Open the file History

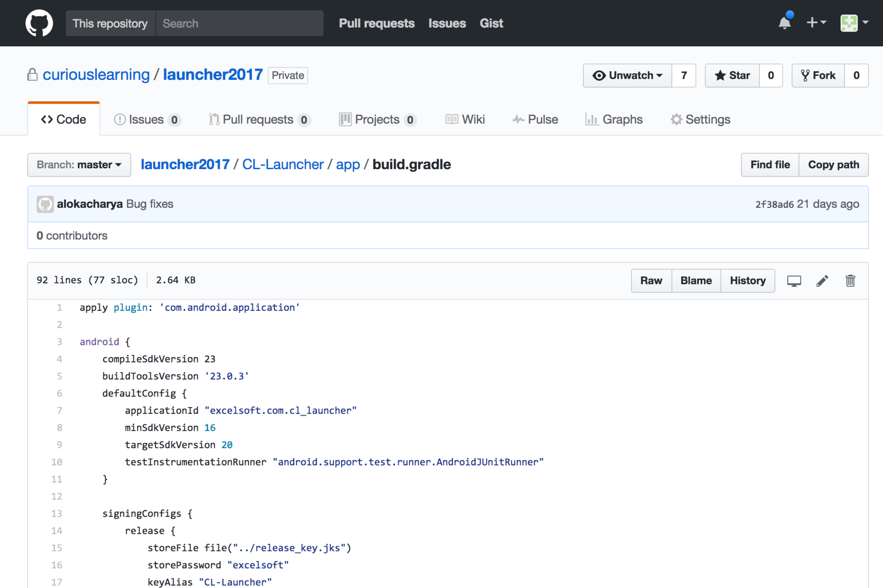pos(748,281)
